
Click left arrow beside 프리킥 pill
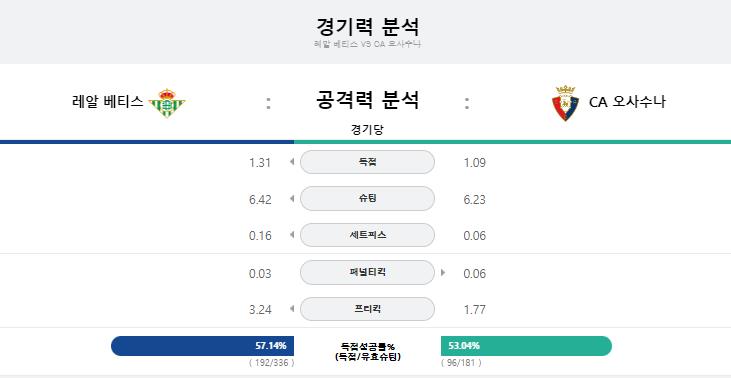coord(292,309)
